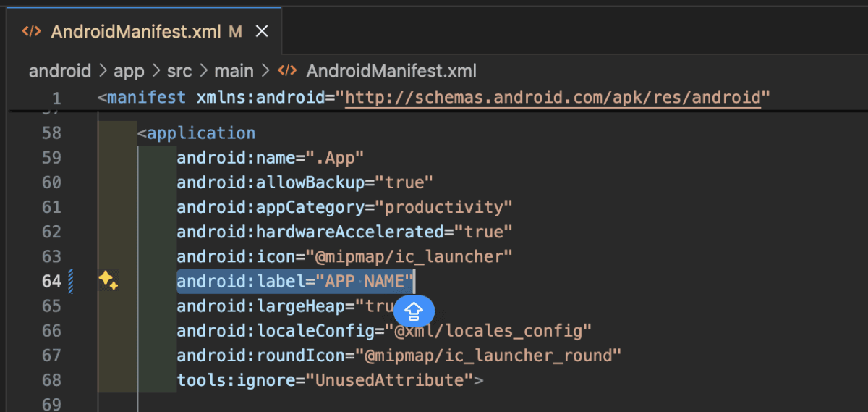Open the "android" breadcrumb folder
868x412 pixels.
(x=59, y=71)
